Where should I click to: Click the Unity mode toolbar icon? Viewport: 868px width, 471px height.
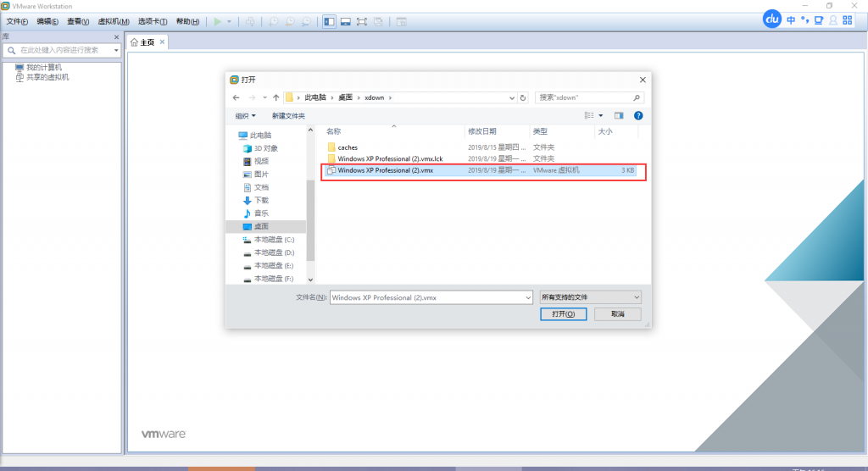(378, 21)
